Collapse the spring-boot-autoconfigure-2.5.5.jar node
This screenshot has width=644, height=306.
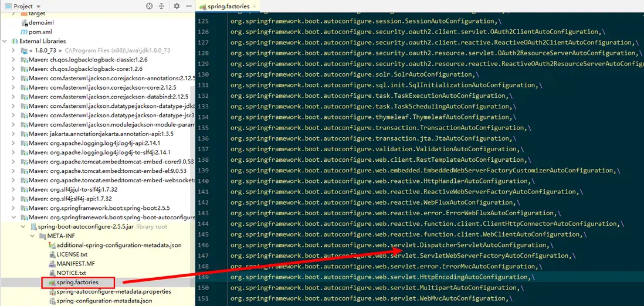23,227
